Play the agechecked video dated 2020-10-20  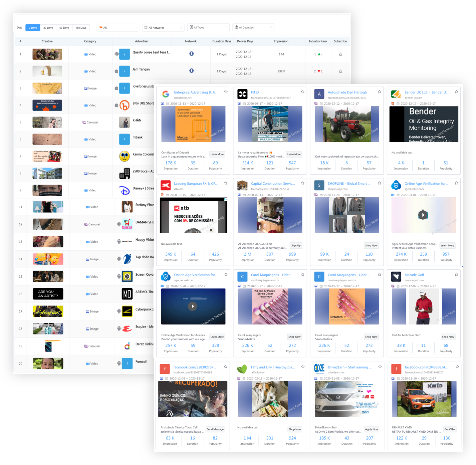tap(192, 306)
